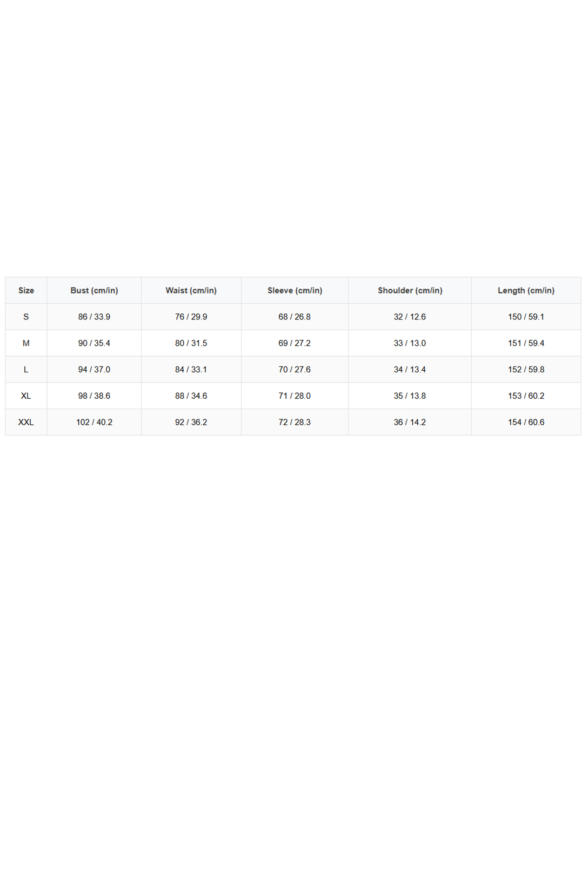Select length value '153 / 60.2'
The image size is (588, 882).
(x=526, y=396)
